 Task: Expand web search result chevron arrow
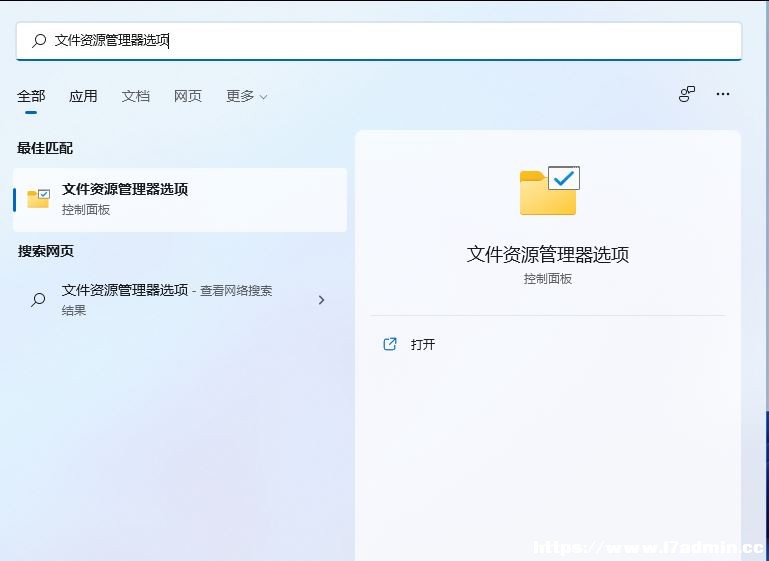321,300
